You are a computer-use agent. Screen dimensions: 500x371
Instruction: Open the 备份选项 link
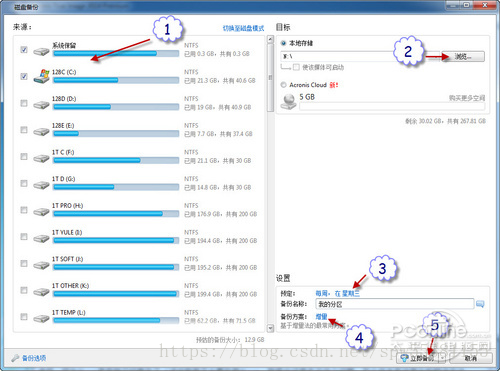pos(34,358)
